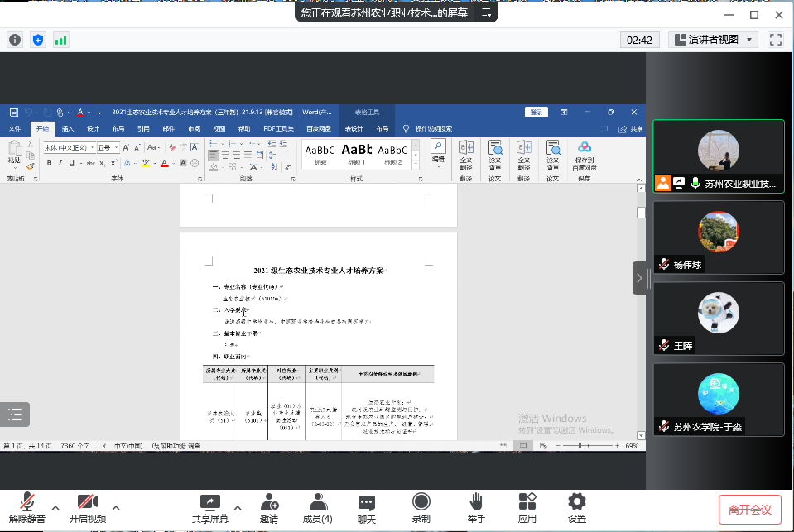Click the enclosed character icon in font group
Image resolution: width=794 pixels, height=532 pixels.
click(x=195, y=163)
